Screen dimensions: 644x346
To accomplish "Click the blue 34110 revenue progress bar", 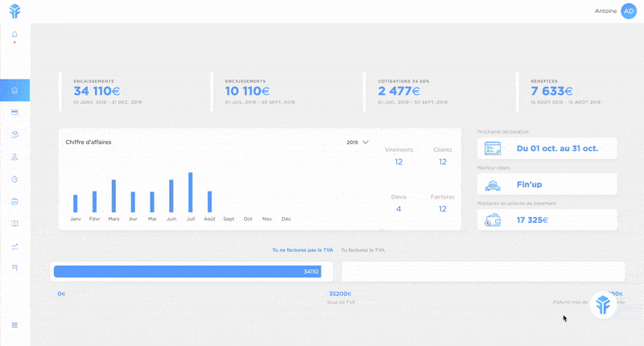I will point(187,272).
